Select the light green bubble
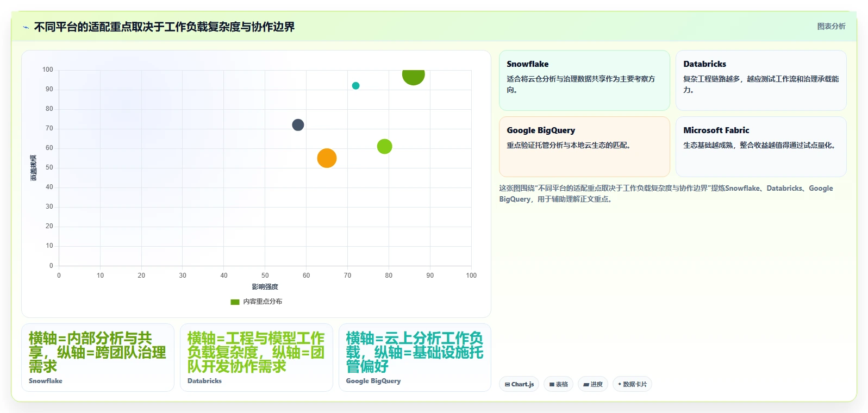The height and width of the screenshot is (413, 868). point(384,146)
